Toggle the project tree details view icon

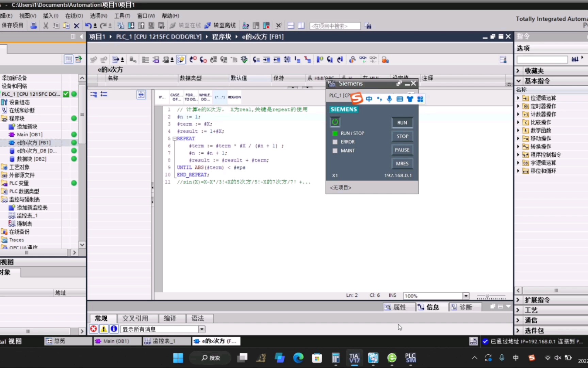(68, 59)
